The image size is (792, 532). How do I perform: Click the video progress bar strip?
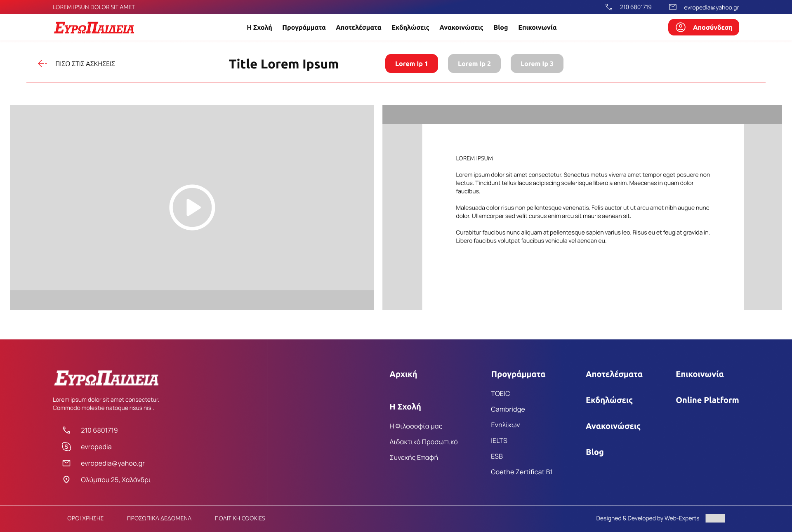(192, 300)
